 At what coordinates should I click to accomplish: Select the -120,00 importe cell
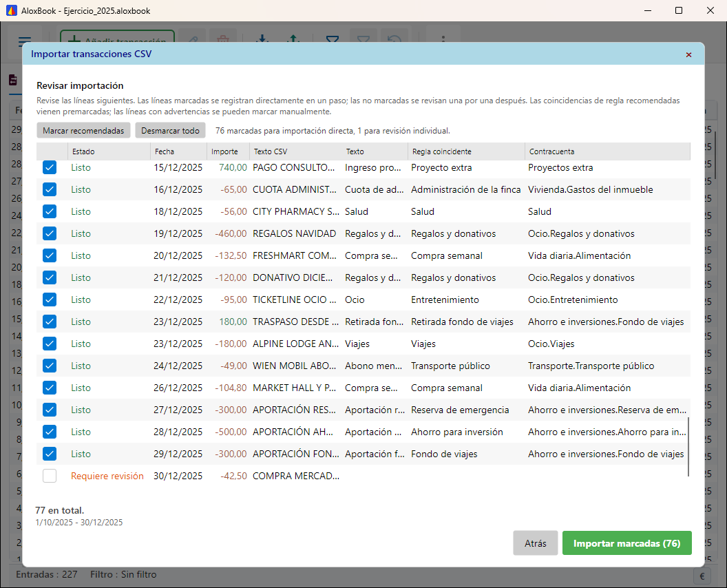(x=231, y=277)
